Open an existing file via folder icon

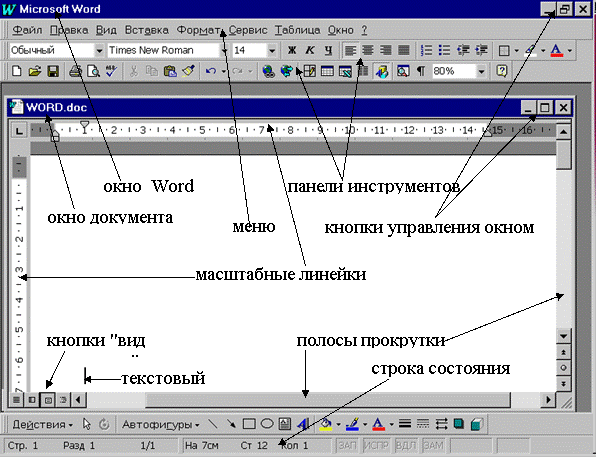coord(35,71)
